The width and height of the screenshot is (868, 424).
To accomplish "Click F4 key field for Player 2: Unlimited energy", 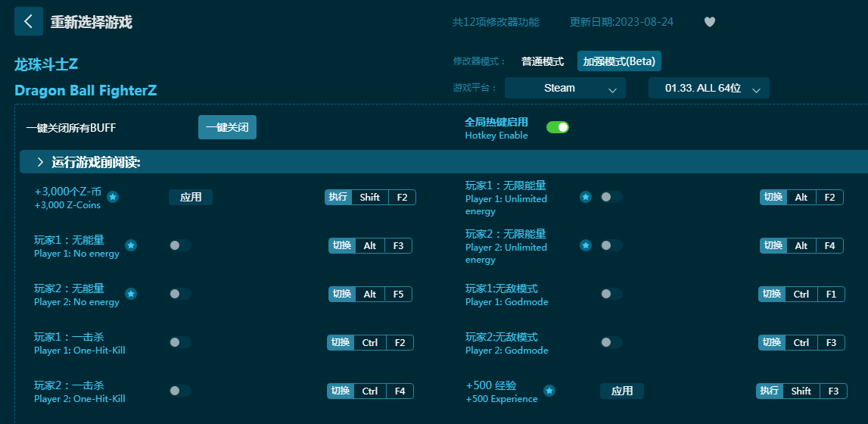I will (829, 245).
